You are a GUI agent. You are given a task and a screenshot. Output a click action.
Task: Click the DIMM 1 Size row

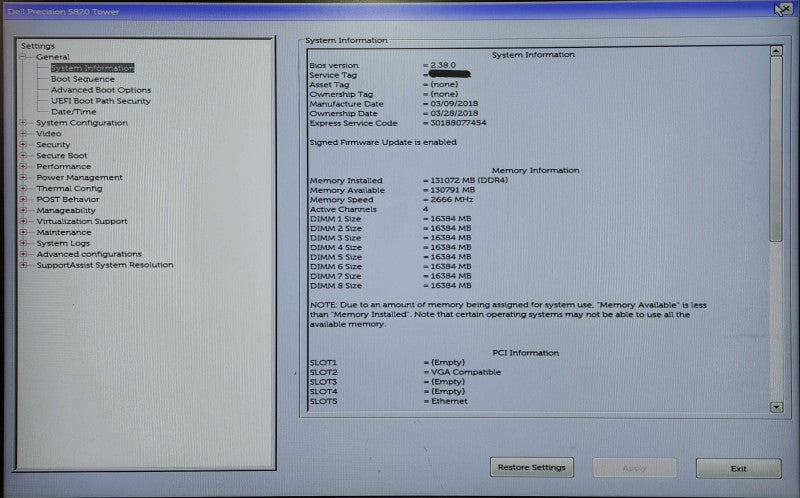[390, 219]
